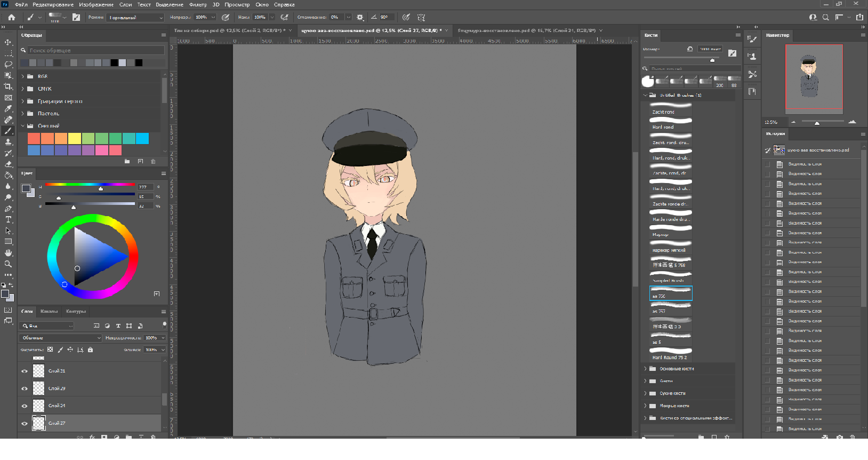Viewport: 868px width, 460px height.
Task: Hide layer Слой 31
Action: 25,371
